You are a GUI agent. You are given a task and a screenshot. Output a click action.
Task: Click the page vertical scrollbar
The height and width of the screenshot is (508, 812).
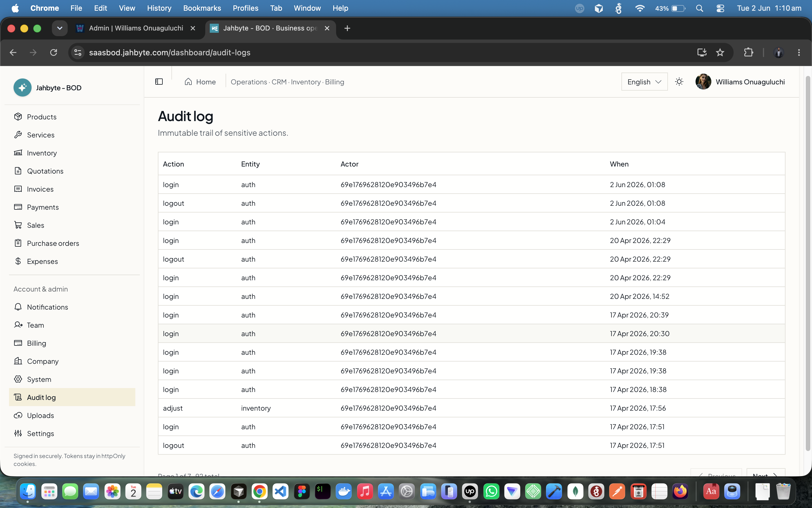(808, 264)
